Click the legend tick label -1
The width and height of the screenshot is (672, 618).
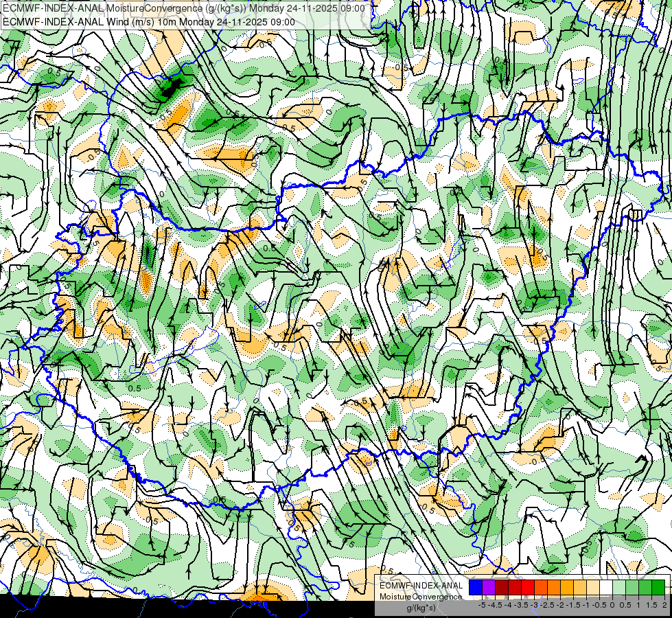(x=586, y=605)
